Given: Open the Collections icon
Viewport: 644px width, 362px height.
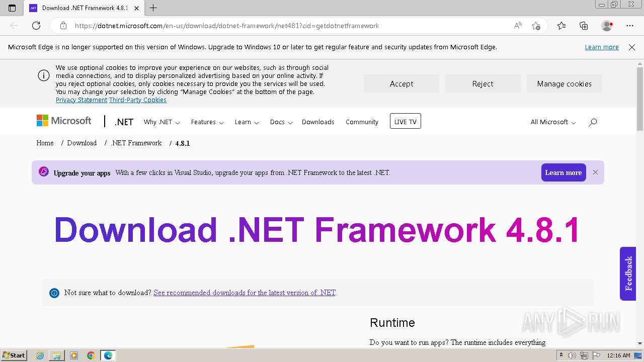Looking at the screenshot, I should [x=584, y=26].
